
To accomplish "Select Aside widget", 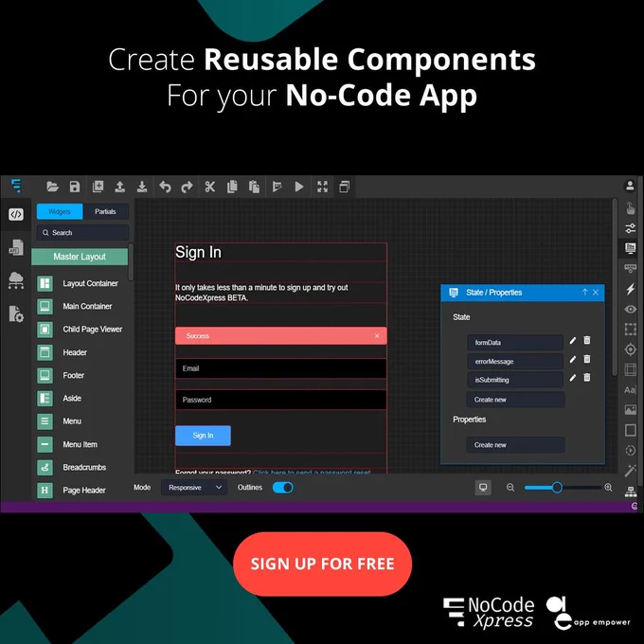I will click(x=60, y=399).
